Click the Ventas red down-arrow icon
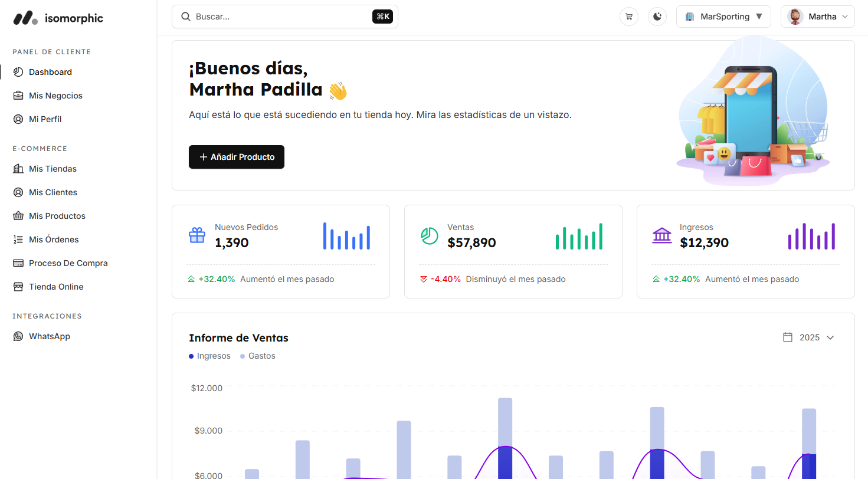The image size is (868, 479). 424,279
